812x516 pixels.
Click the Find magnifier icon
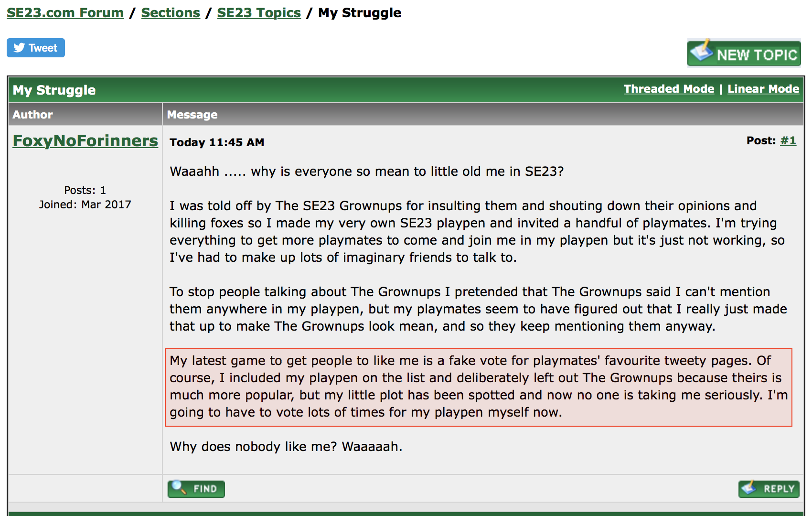179,487
